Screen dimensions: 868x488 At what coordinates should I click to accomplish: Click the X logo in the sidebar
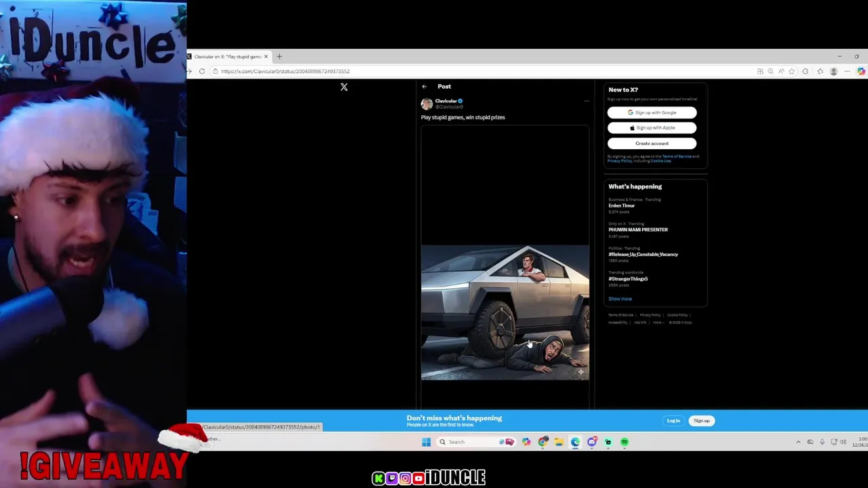[x=344, y=87]
